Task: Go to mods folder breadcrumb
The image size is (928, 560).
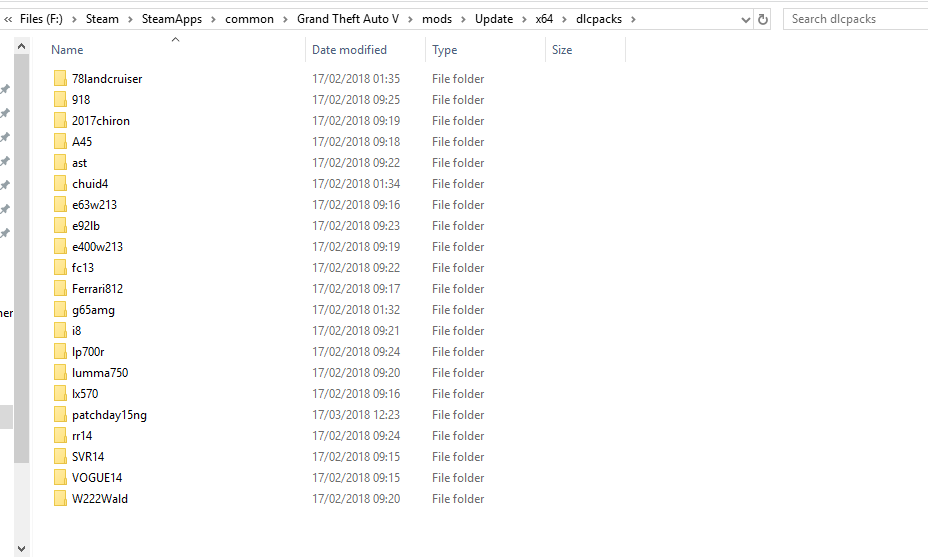Action: [x=437, y=19]
